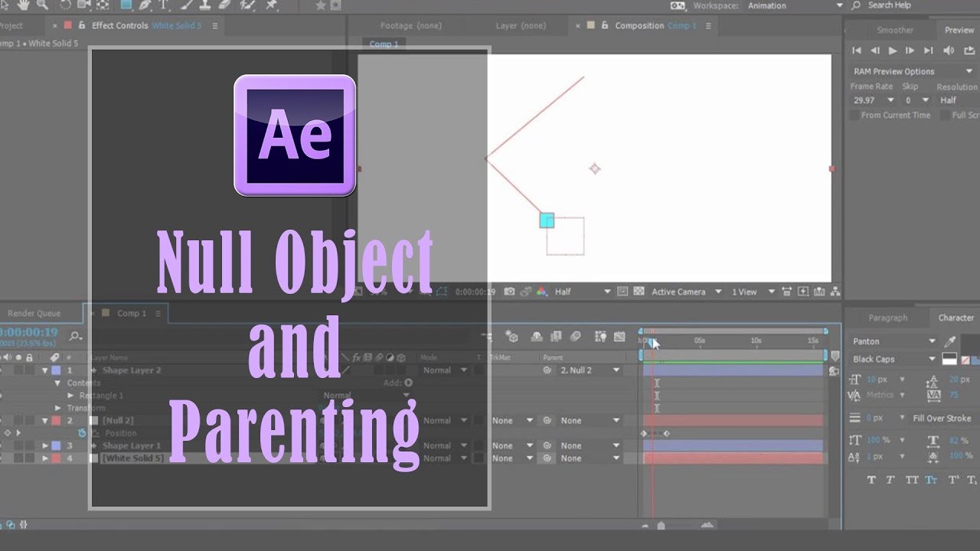Switch to the Preview panel tab

coord(959,30)
